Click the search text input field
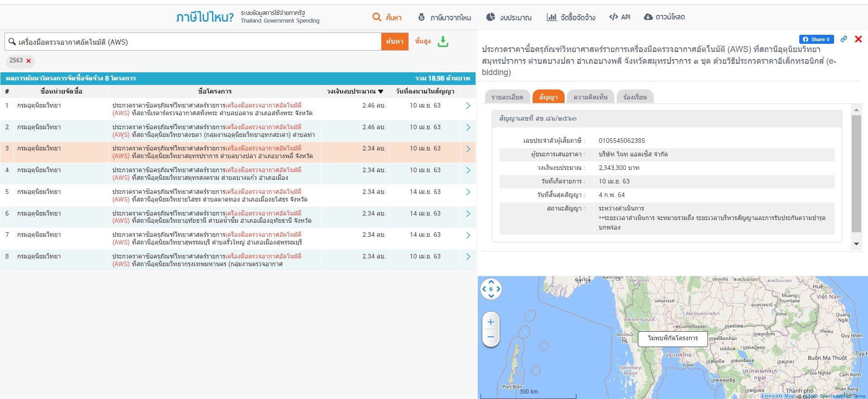868x399 pixels. [x=194, y=42]
